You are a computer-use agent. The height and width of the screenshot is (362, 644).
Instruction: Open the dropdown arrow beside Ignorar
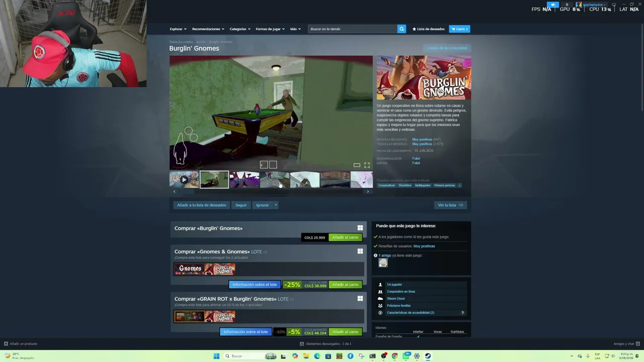click(276, 205)
